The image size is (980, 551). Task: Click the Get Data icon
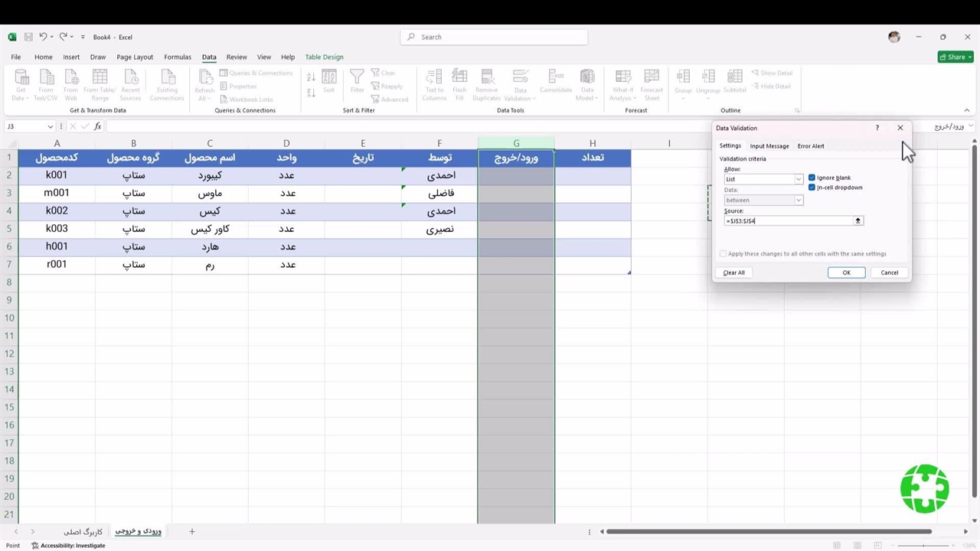[x=21, y=77]
